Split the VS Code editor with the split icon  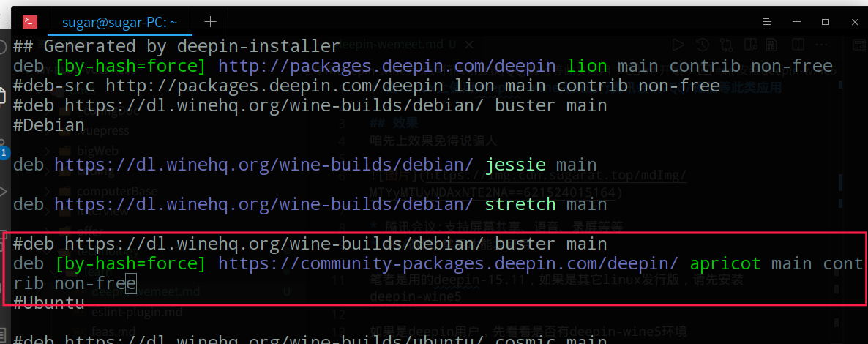[x=798, y=45]
